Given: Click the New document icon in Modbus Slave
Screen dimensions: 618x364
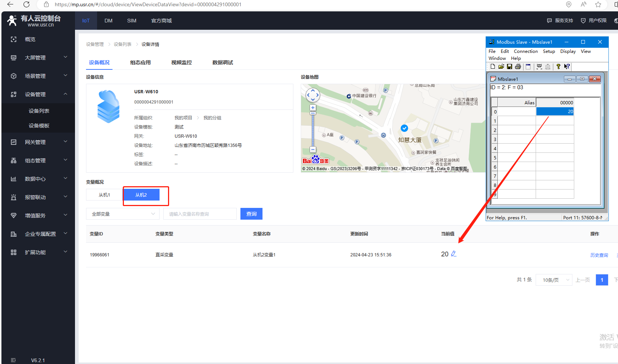Looking at the screenshot, I should [x=493, y=66].
